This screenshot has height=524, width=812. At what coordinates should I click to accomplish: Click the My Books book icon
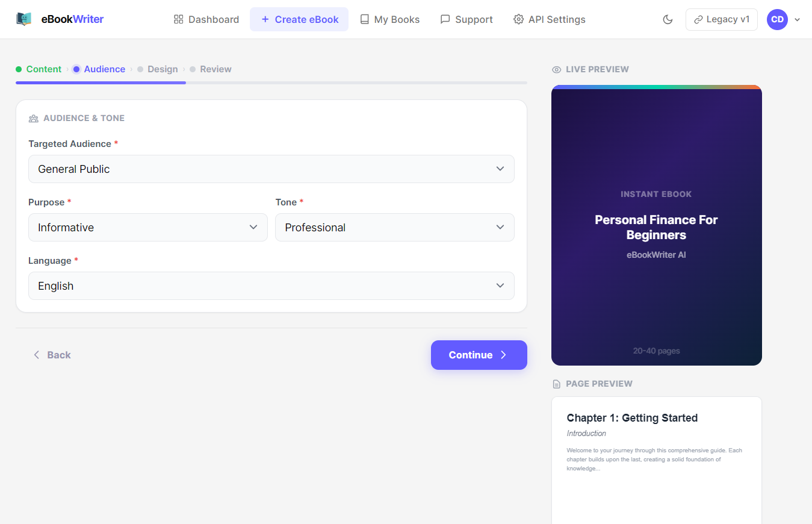[364, 19]
